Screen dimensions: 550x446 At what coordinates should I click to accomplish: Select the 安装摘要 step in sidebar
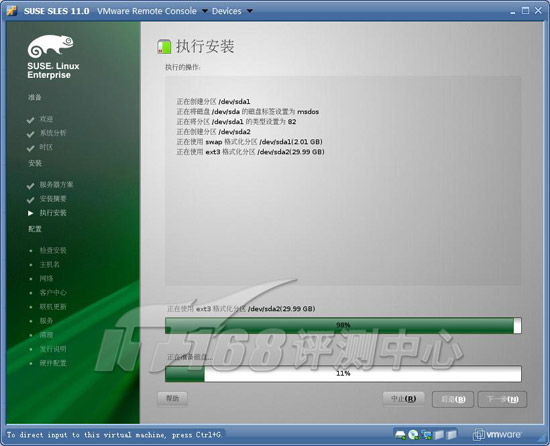tap(53, 199)
